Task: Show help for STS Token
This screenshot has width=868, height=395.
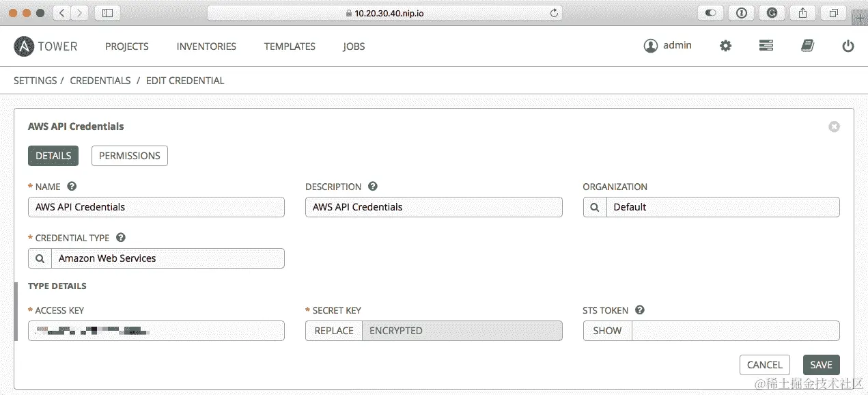Action: pos(640,310)
